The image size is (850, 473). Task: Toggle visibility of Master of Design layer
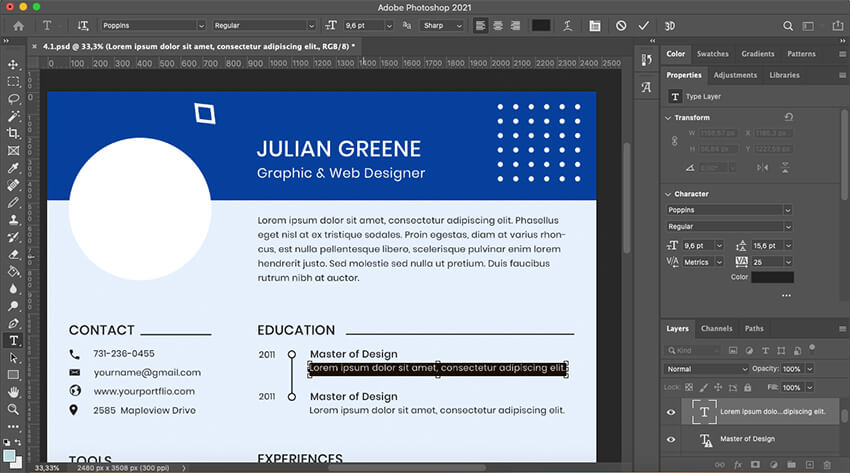671,439
